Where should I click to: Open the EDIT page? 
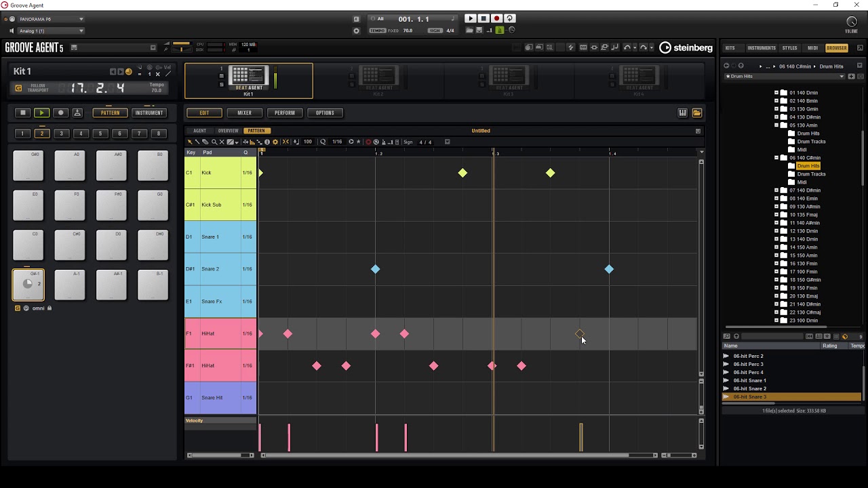point(204,113)
